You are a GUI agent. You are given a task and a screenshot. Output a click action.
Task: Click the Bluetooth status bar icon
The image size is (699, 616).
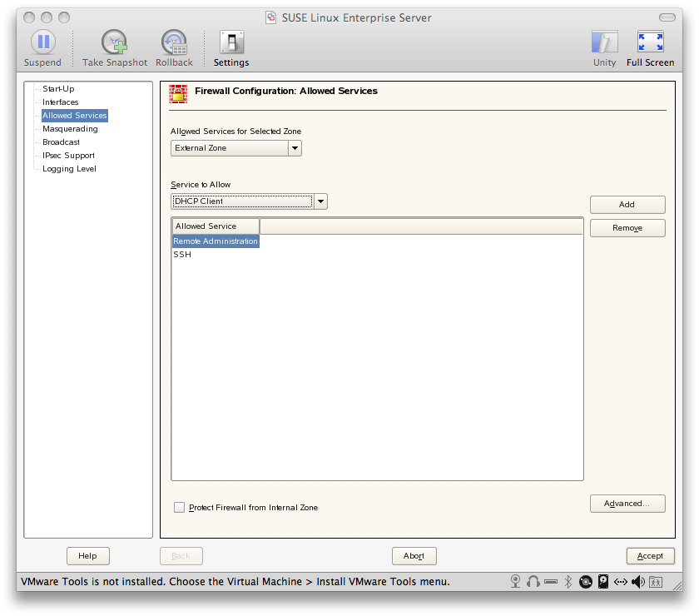click(x=568, y=581)
